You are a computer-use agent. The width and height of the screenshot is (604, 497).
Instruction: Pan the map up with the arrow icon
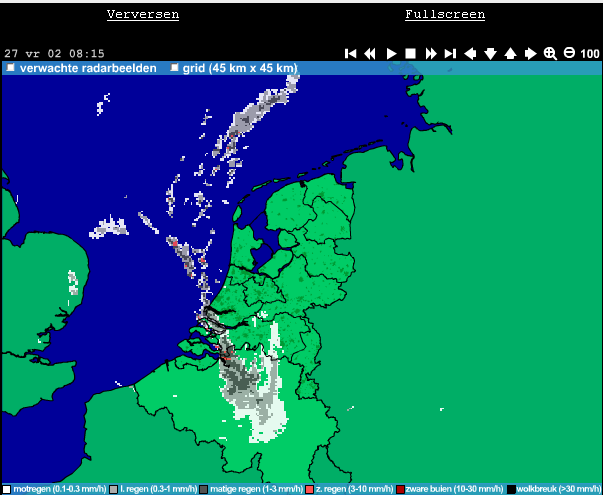click(510, 54)
